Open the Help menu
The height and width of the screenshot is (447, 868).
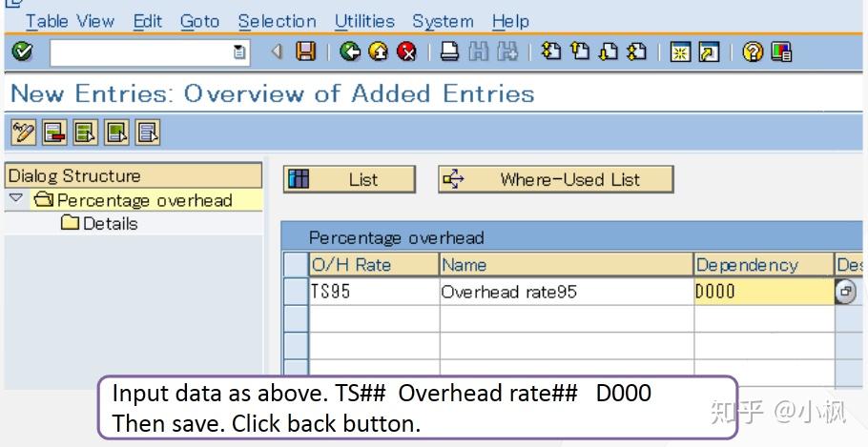[510, 22]
